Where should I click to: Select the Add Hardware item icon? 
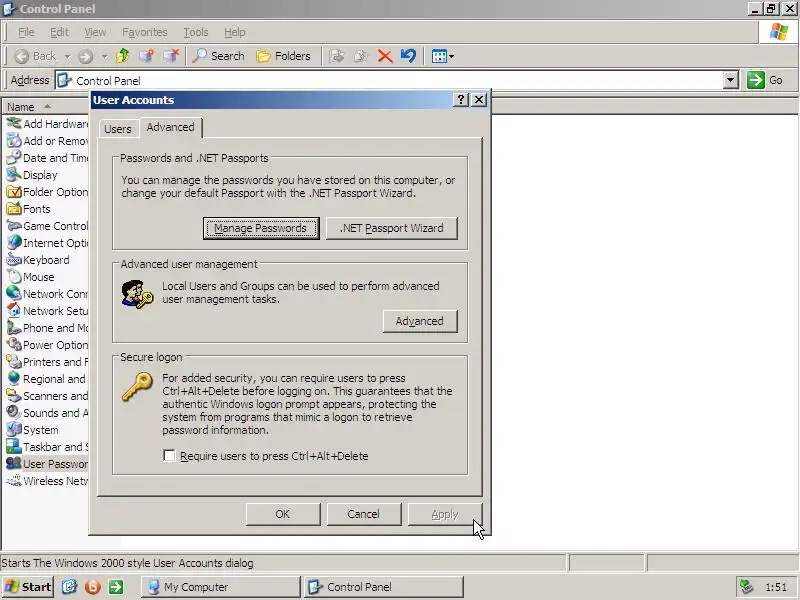coord(14,123)
